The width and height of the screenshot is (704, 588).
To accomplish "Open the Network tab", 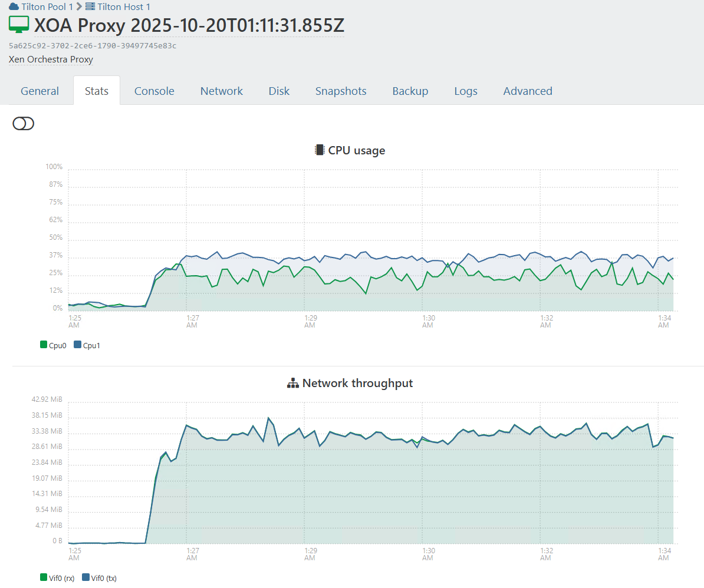I will [x=221, y=91].
